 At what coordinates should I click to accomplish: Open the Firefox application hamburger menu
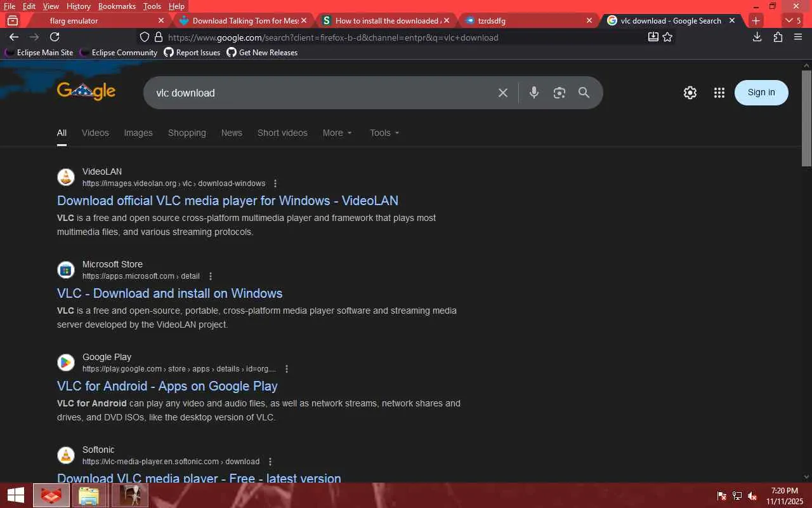(x=798, y=37)
